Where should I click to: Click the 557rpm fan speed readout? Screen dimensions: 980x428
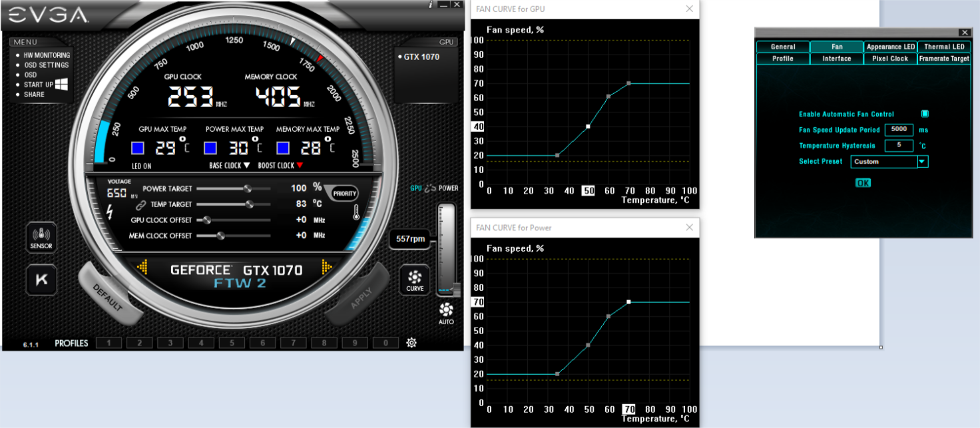(411, 238)
